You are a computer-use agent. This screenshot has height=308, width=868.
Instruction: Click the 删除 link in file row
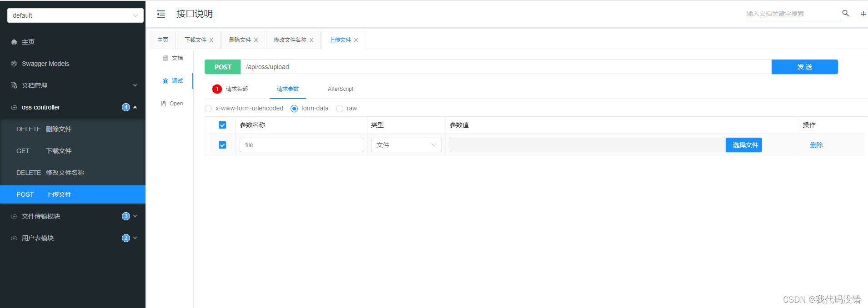click(817, 145)
